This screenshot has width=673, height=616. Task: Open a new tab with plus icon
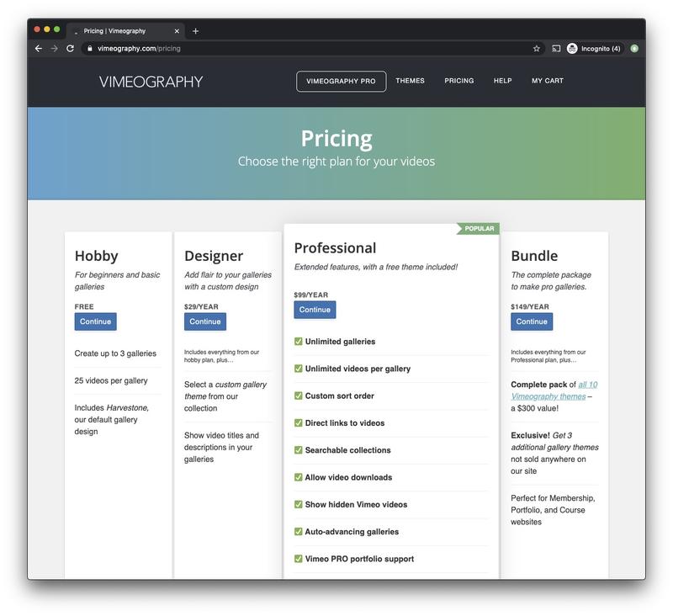[196, 31]
